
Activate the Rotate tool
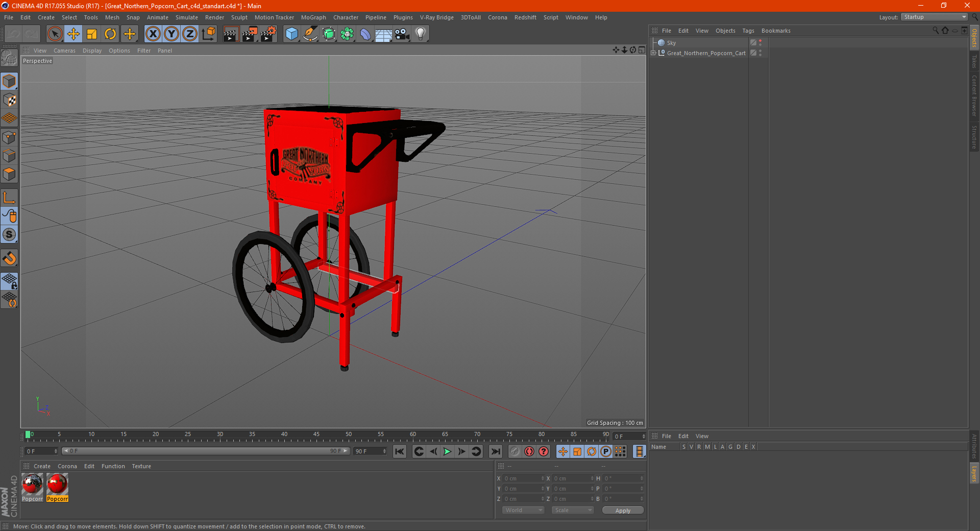(x=110, y=34)
